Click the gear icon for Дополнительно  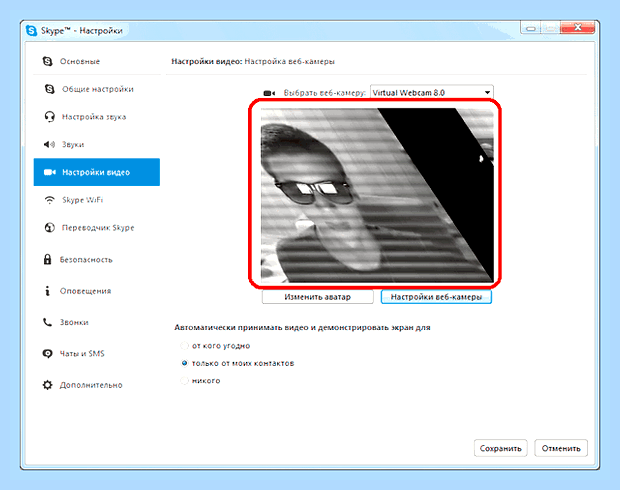(x=47, y=385)
